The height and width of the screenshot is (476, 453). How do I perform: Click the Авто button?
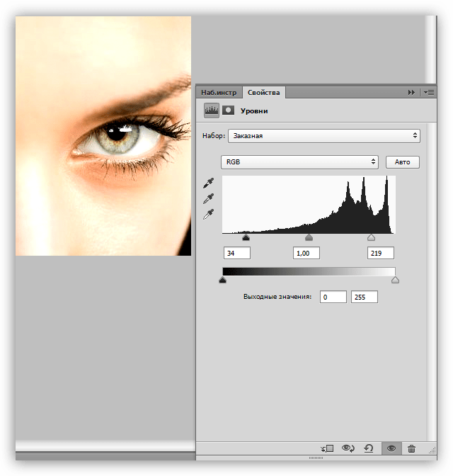point(403,162)
